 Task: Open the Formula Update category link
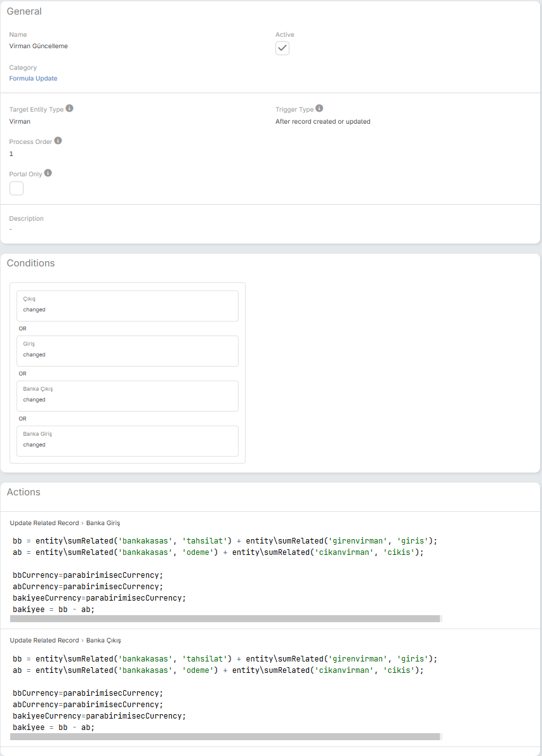click(33, 79)
